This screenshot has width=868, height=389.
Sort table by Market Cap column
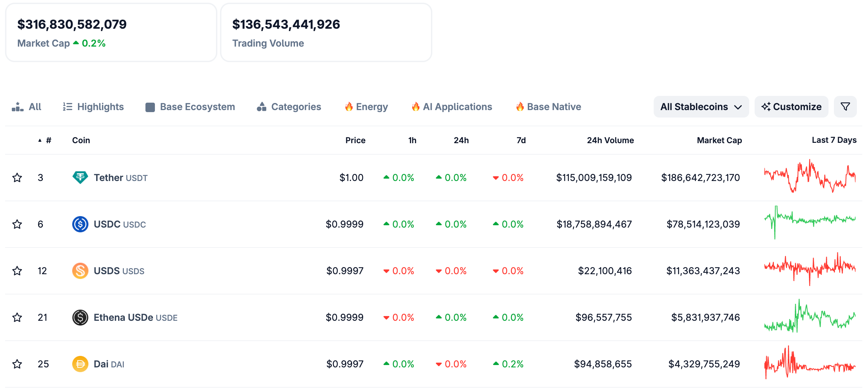point(719,140)
